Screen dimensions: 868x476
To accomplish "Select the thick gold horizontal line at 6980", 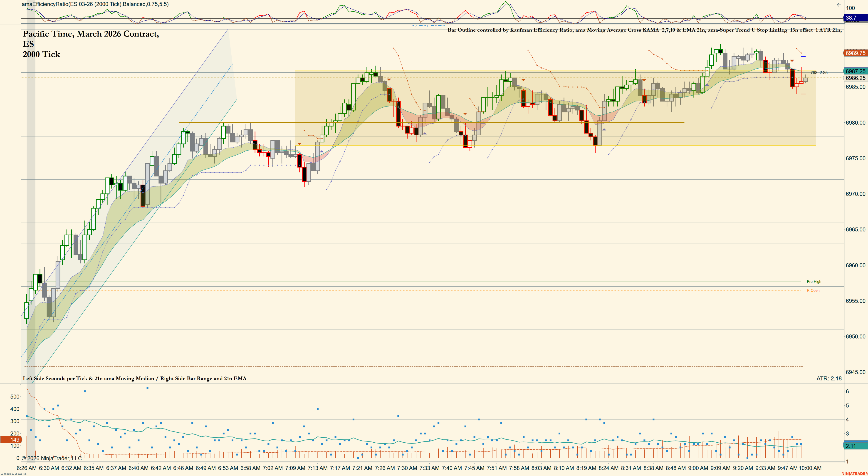I will (x=431, y=122).
